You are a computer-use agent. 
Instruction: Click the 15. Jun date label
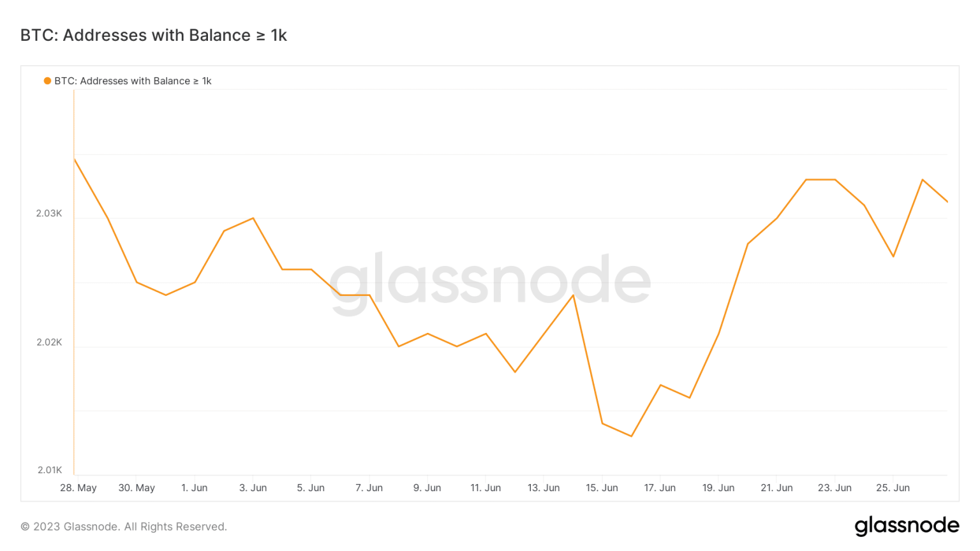tap(602, 488)
